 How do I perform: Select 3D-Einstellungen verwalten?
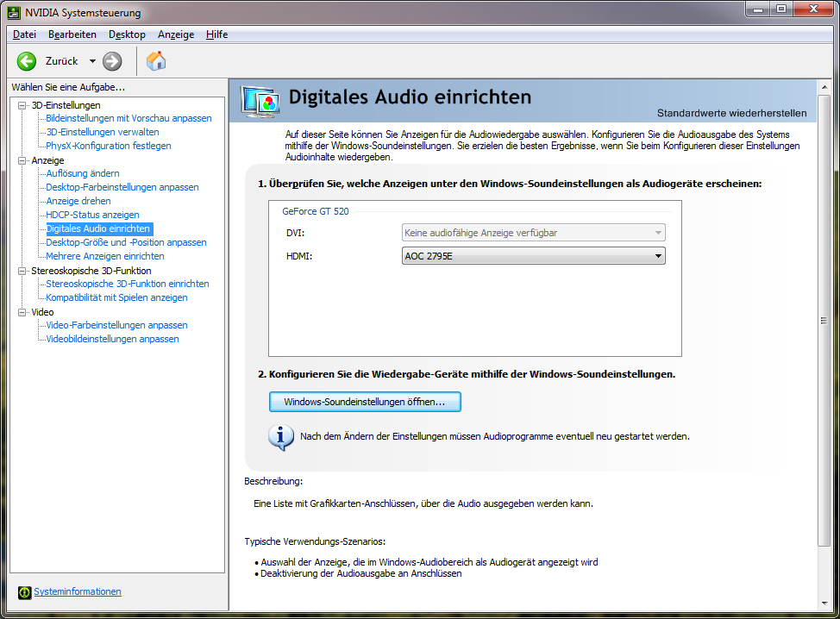(103, 132)
